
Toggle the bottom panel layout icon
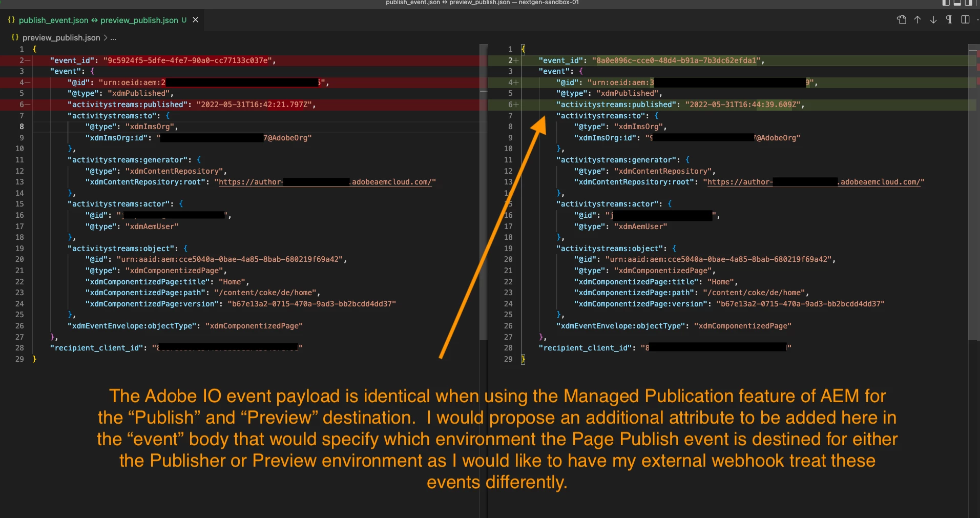pos(957,3)
